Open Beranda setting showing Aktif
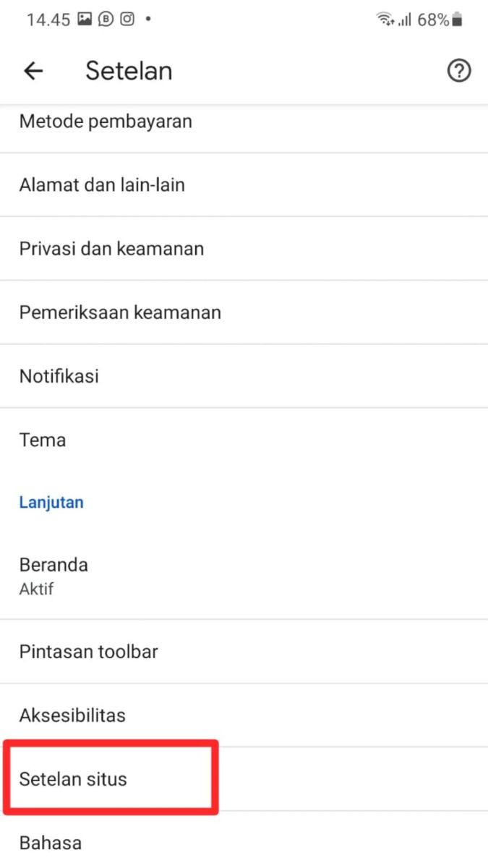Viewport: 488px width, 868px height. pyautogui.click(x=54, y=575)
